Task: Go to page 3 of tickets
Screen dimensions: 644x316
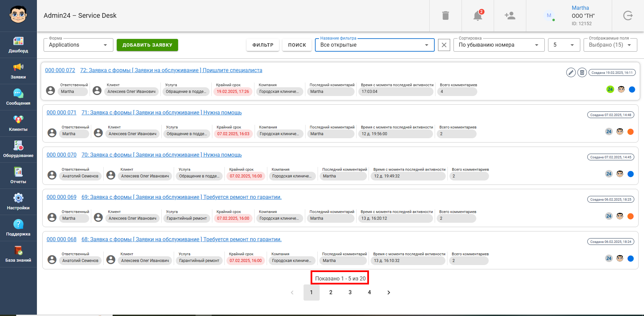Action: pos(350,293)
